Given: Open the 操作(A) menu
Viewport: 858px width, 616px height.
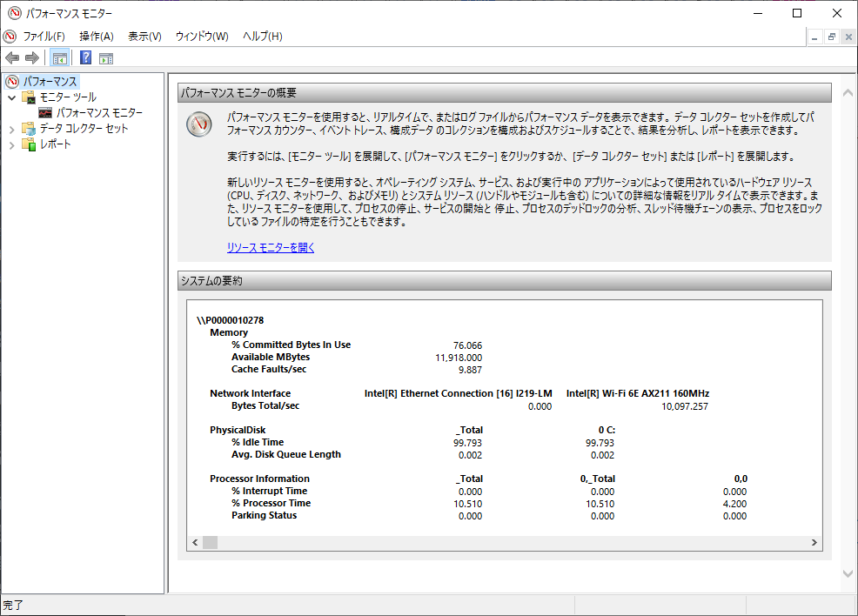Looking at the screenshot, I should tap(97, 37).
